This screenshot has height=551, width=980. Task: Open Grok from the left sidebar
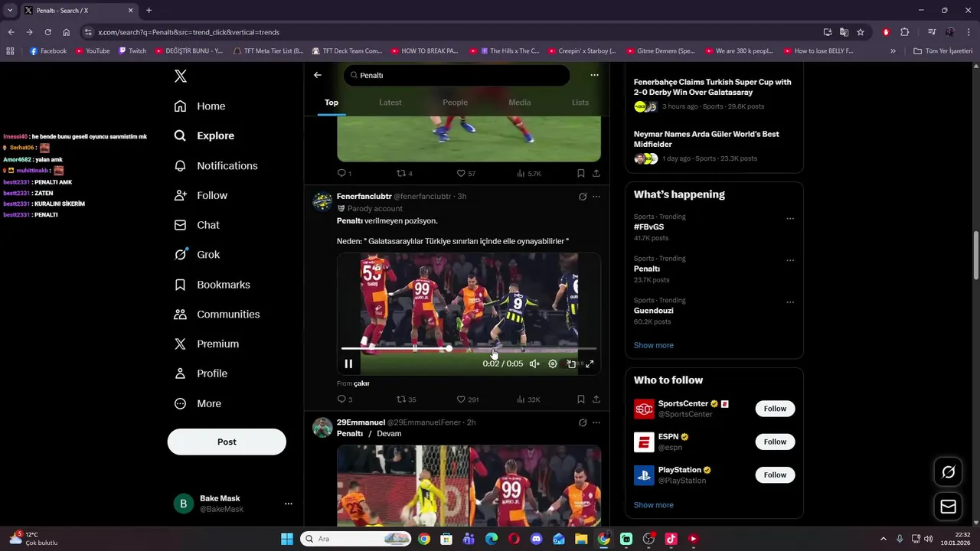[197, 255]
